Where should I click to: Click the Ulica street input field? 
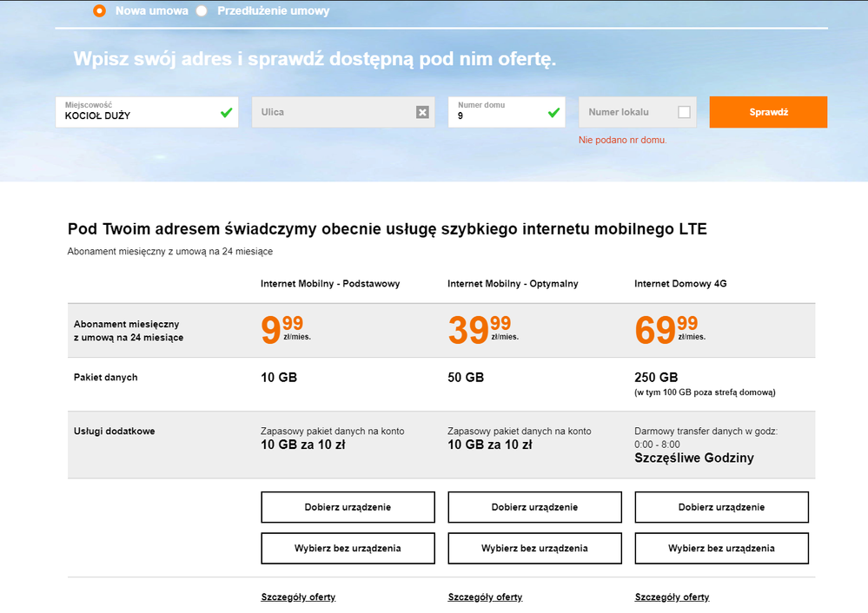click(330, 112)
